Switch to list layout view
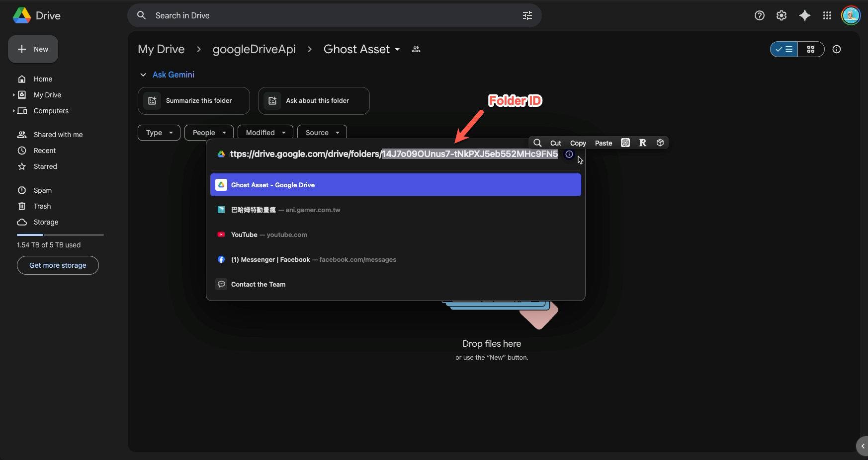868x460 pixels. [784, 49]
